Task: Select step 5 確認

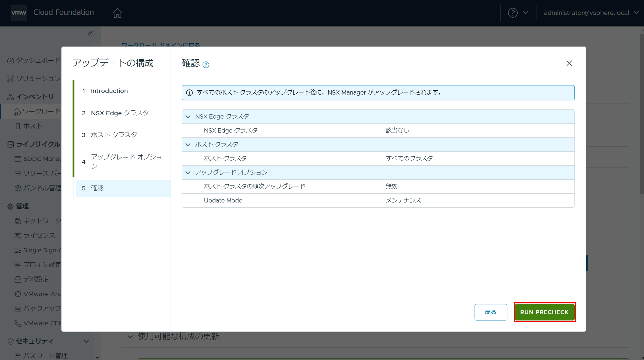Action: coord(123,188)
